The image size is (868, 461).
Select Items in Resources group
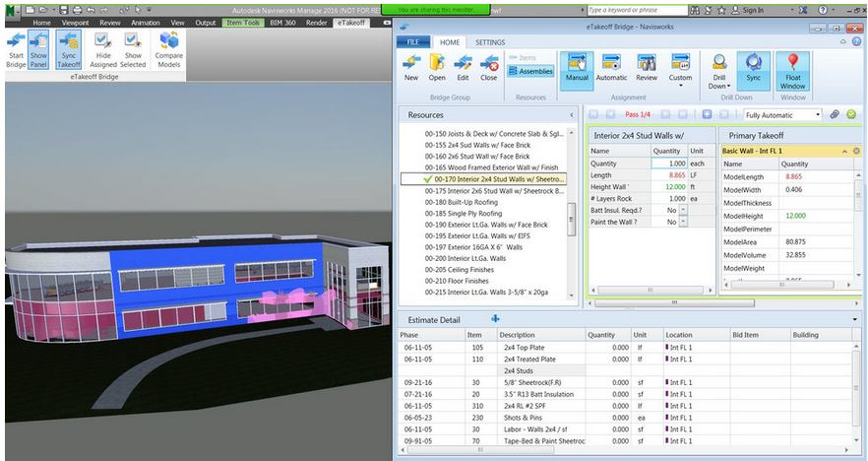tap(523, 57)
